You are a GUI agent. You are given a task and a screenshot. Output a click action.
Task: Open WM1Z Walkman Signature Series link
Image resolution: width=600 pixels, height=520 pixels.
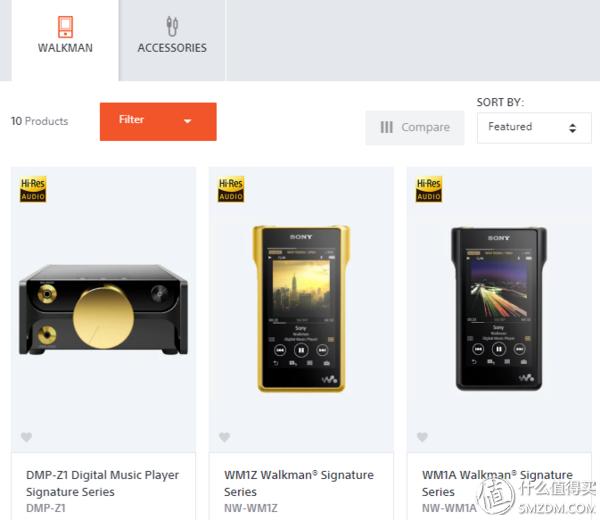point(299,483)
